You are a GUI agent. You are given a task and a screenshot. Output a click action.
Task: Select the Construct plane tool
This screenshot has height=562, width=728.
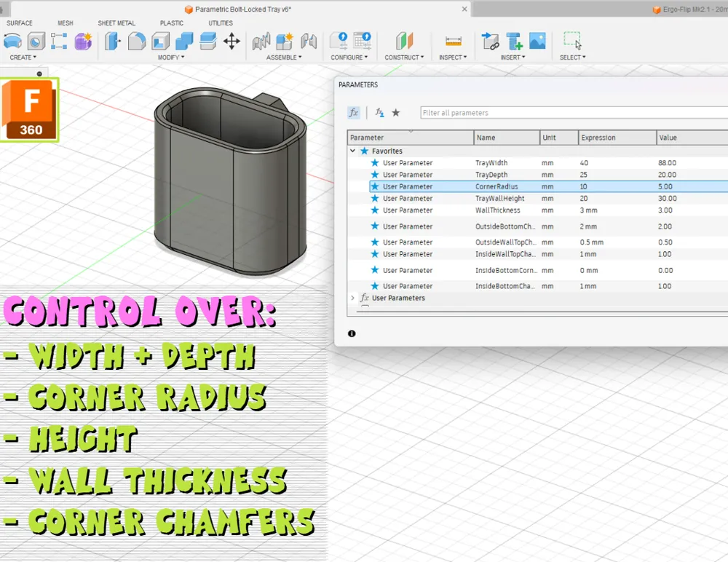click(x=404, y=41)
